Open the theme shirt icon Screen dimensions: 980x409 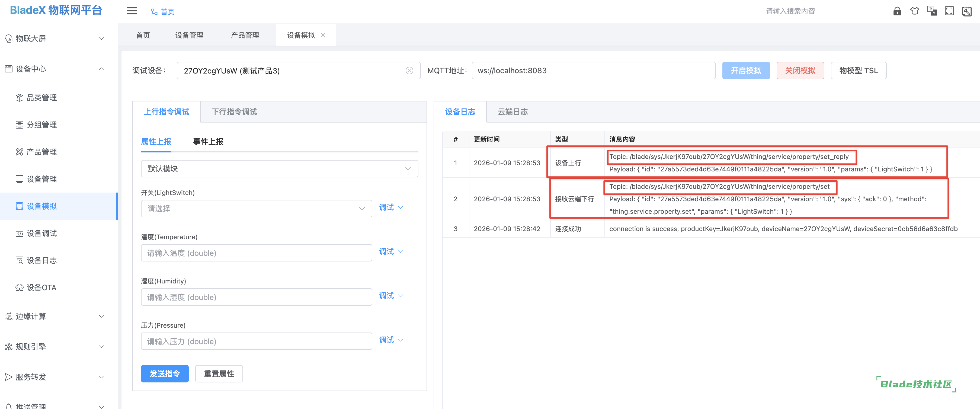tap(915, 11)
